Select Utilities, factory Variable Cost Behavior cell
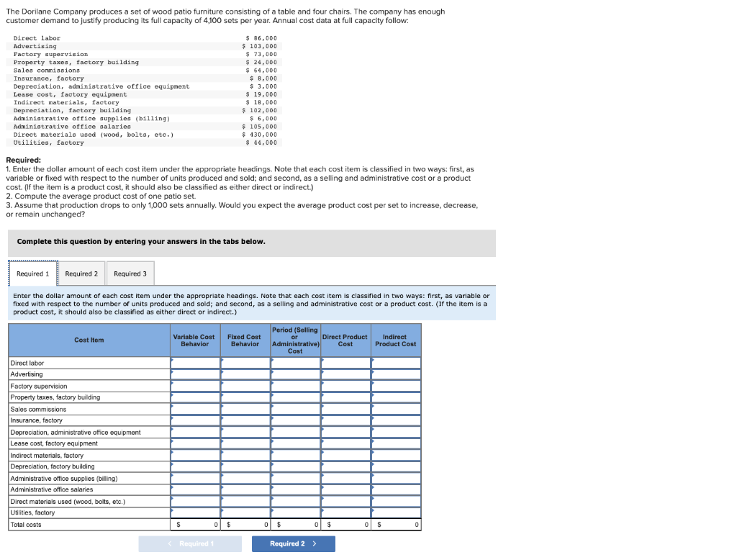 click(x=196, y=512)
